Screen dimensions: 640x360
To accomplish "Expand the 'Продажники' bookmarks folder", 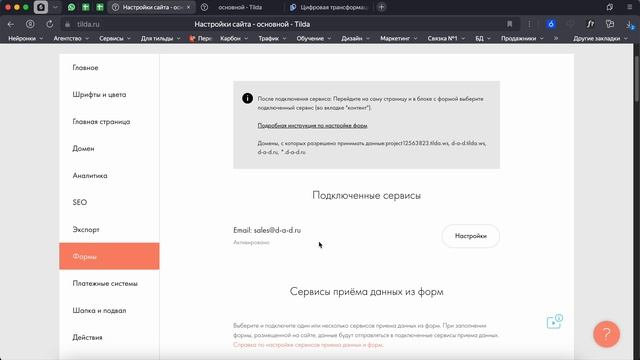I will [x=522, y=38].
